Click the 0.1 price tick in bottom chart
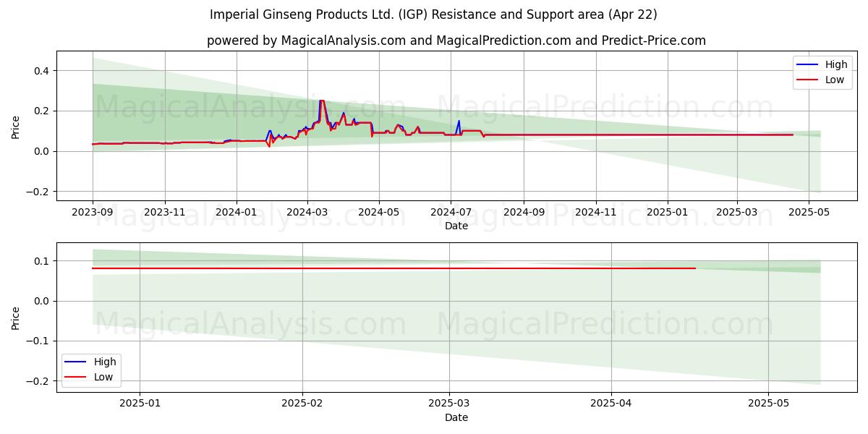This screenshot has width=868, height=434. tap(41, 261)
